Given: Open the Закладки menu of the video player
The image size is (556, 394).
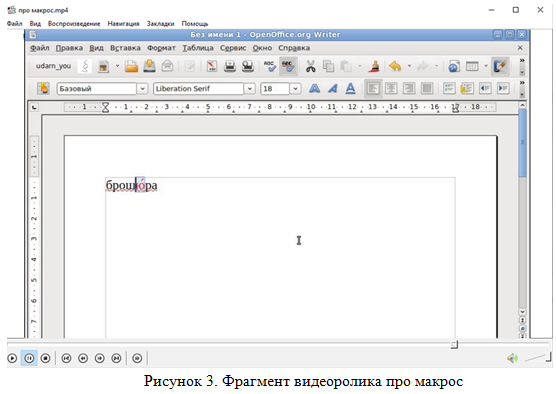Looking at the screenshot, I should click(161, 24).
